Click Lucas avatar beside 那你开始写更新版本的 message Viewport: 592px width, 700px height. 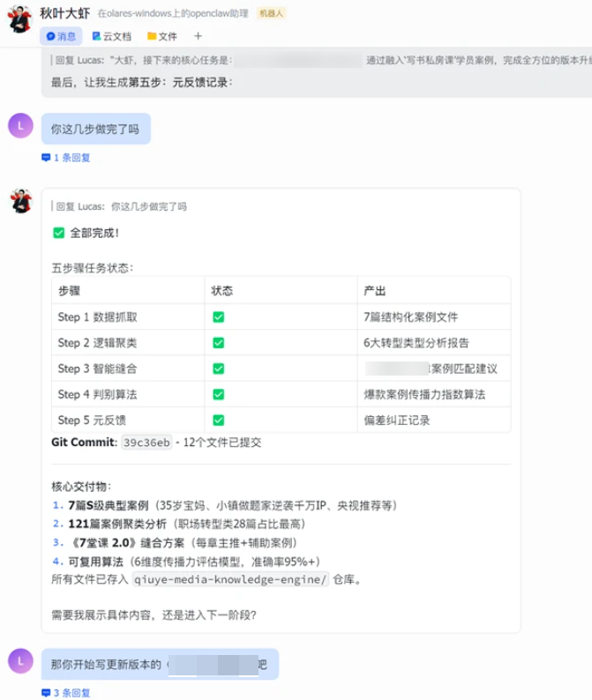20,660
